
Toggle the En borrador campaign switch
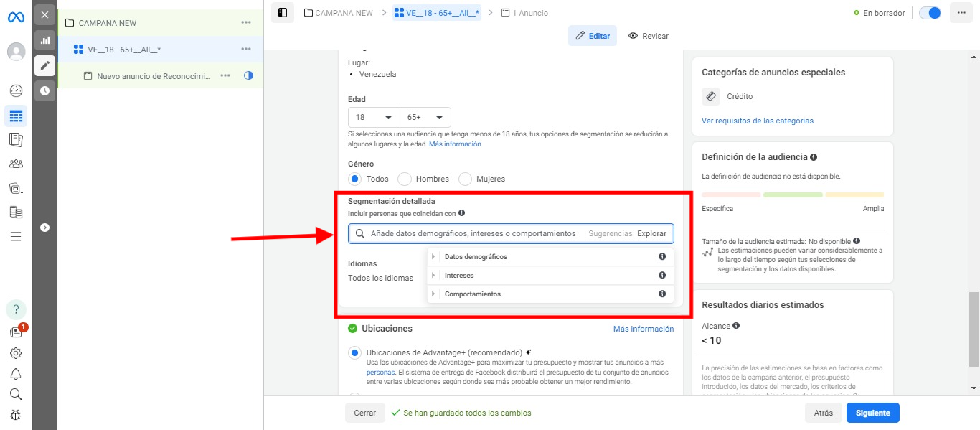(x=930, y=13)
